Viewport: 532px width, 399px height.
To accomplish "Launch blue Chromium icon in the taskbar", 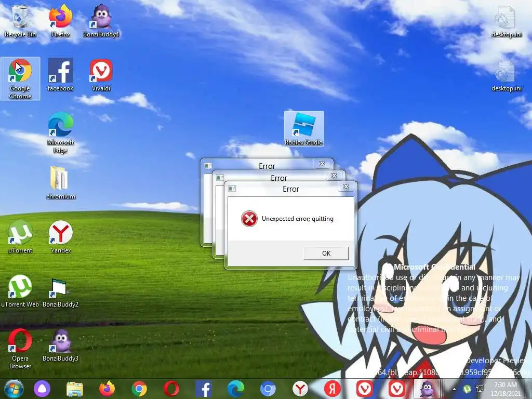I will click(x=268, y=389).
